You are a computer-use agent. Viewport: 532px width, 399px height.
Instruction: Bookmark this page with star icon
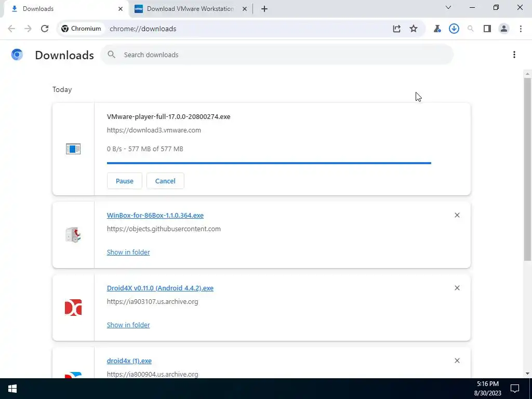(x=413, y=29)
